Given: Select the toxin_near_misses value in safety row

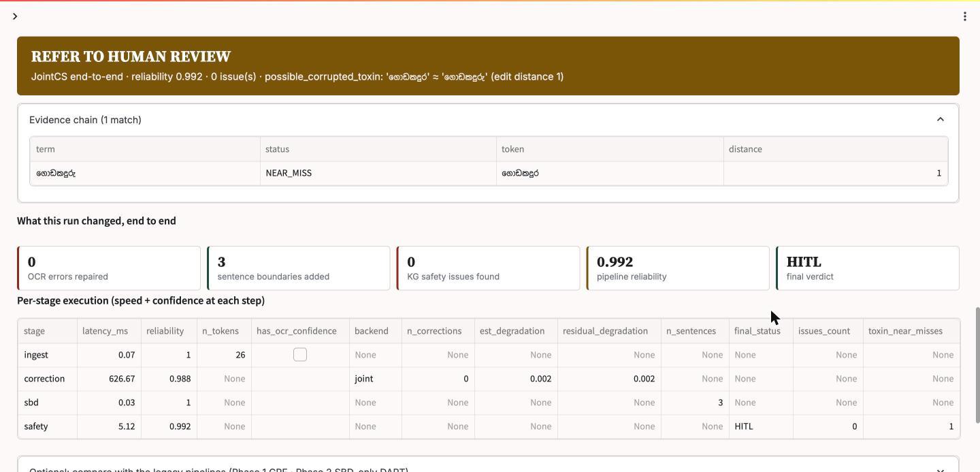Looking at the screenshot, I should [911, 426].
